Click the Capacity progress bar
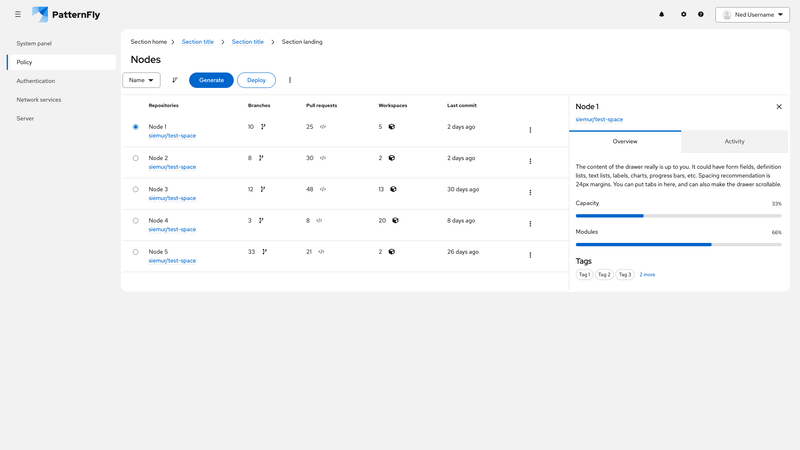800x450 pixels. pos(679,216)
